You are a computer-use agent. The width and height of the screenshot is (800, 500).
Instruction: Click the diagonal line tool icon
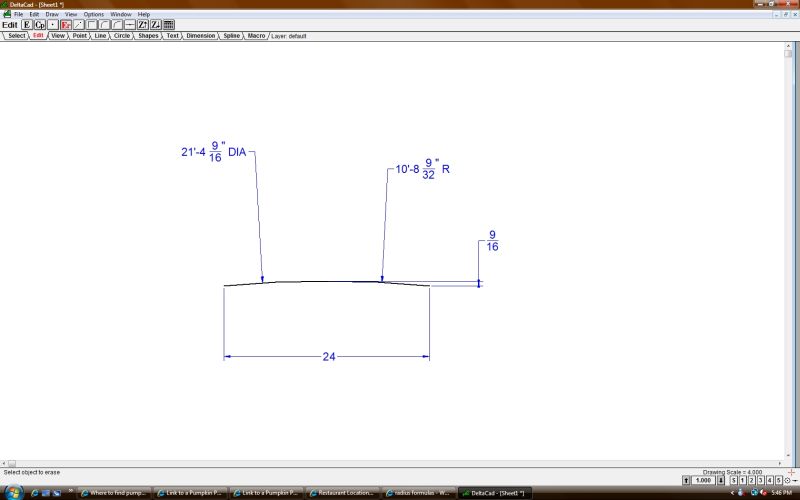click(x=79, y=25)
